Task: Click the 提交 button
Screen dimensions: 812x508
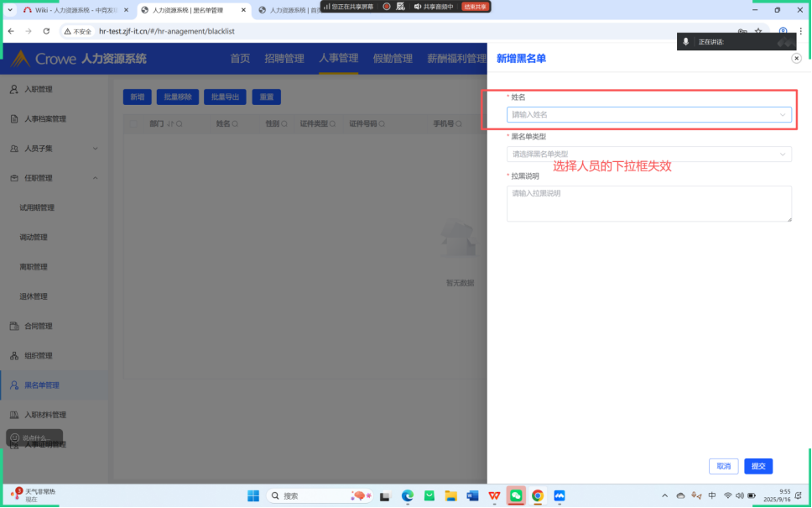Action: [758, 466]
